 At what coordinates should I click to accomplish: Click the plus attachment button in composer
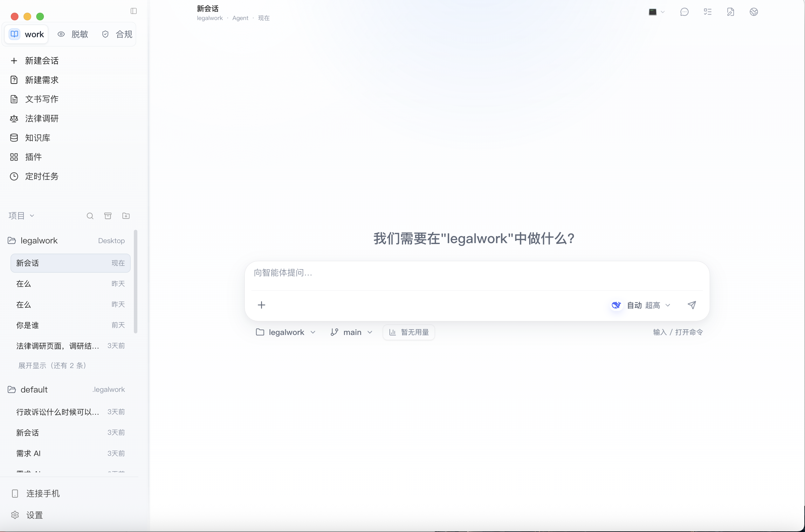tap(261, 305)
